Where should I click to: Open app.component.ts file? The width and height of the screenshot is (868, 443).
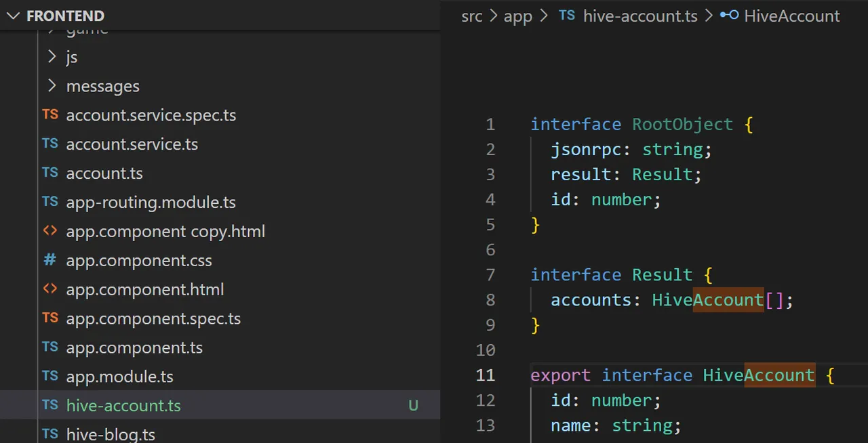tap(134, 348)
